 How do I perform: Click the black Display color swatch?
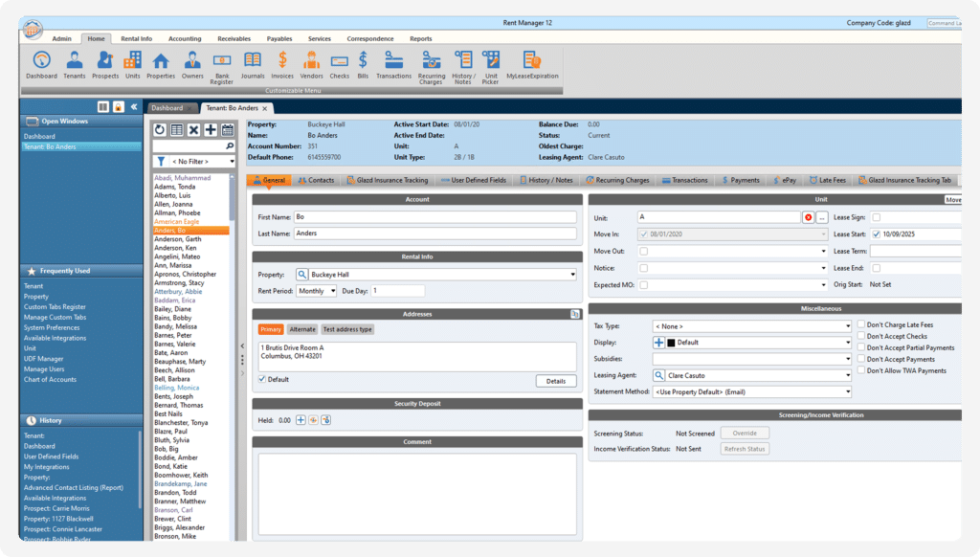click(x=671, y=343)
